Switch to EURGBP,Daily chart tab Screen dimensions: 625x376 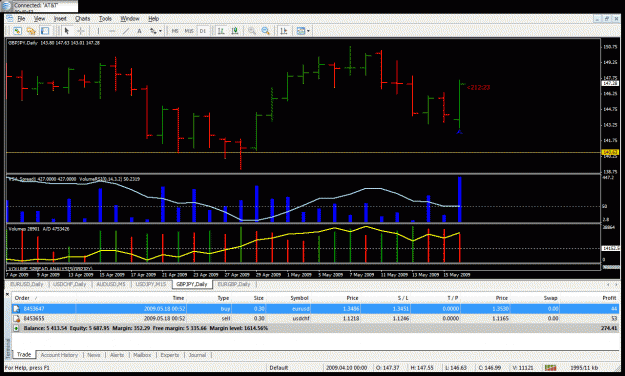click(234, 284)
